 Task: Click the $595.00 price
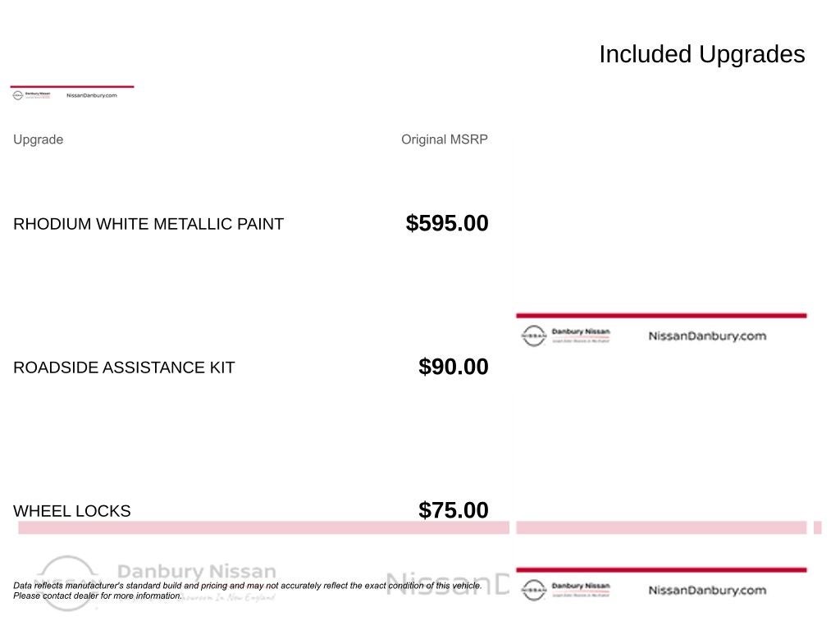(x=446, y=223)
